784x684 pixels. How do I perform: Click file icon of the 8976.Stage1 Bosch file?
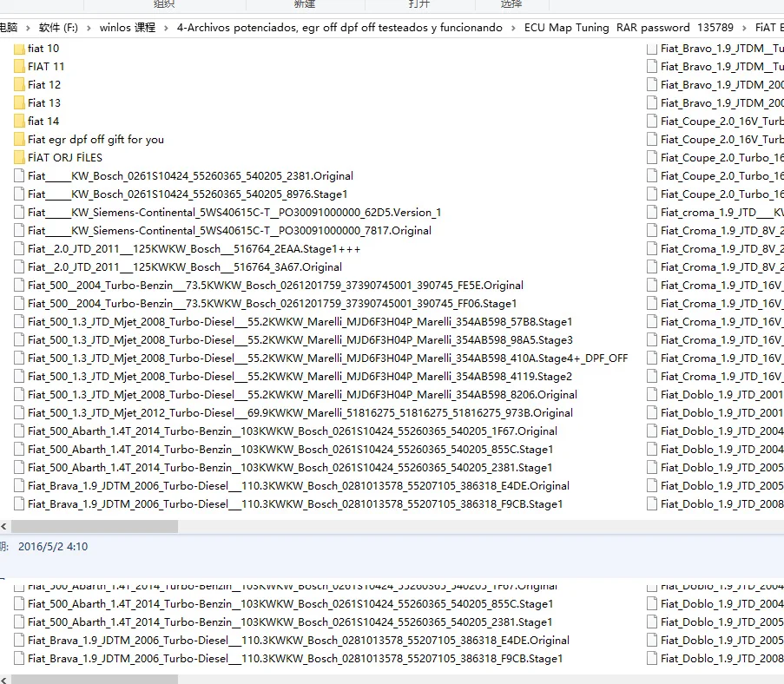pos(19,194)
